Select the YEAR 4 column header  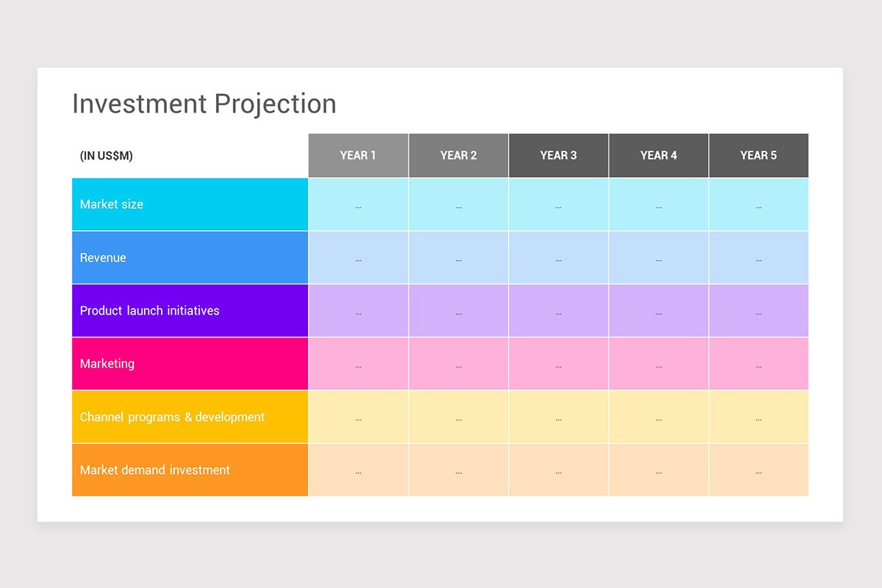coord(659,155)
